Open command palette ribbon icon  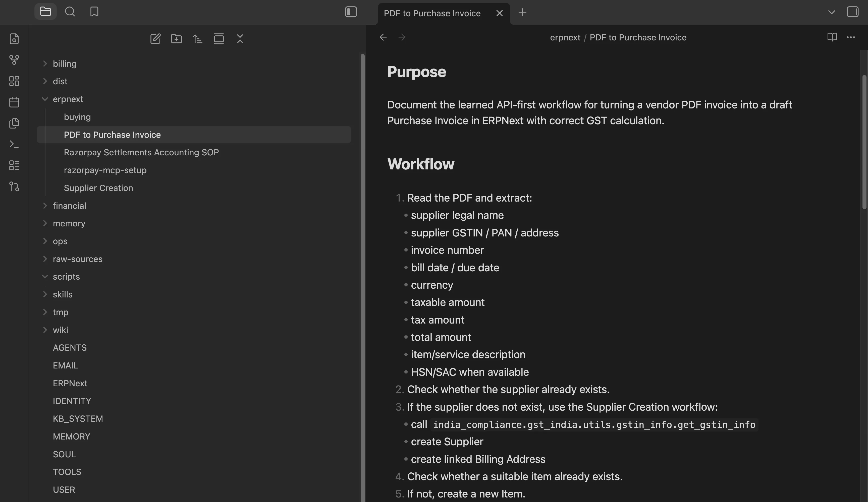(x=14, y=144)
